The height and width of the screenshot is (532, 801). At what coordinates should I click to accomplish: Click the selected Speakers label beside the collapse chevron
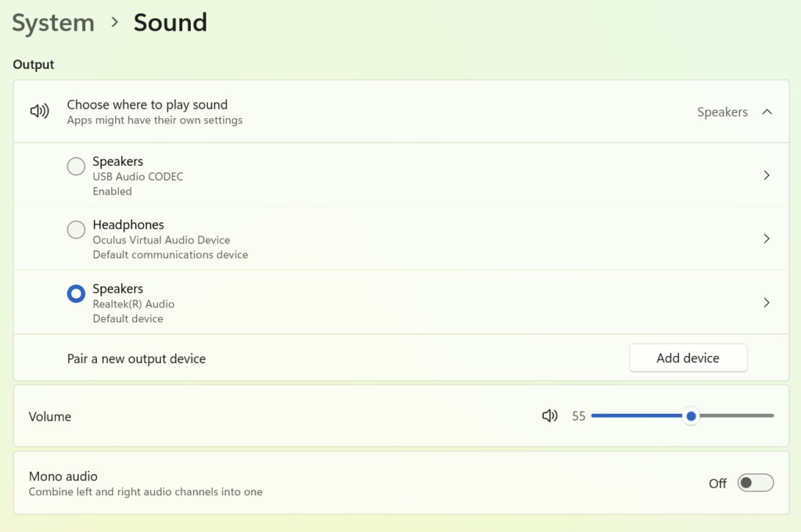pyautogui.click(x=722, y=112)
